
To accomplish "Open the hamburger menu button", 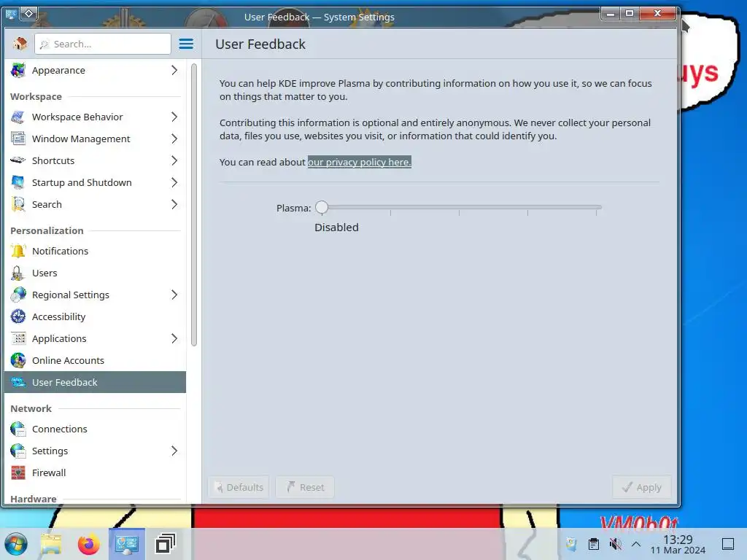I will click(x=186, y=44).
